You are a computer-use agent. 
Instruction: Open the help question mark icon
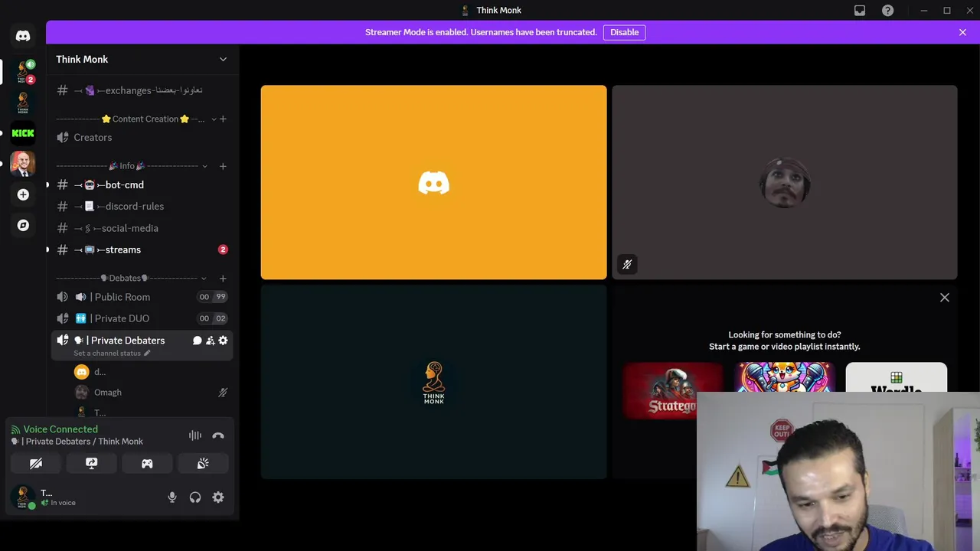(x=887, y=11)
